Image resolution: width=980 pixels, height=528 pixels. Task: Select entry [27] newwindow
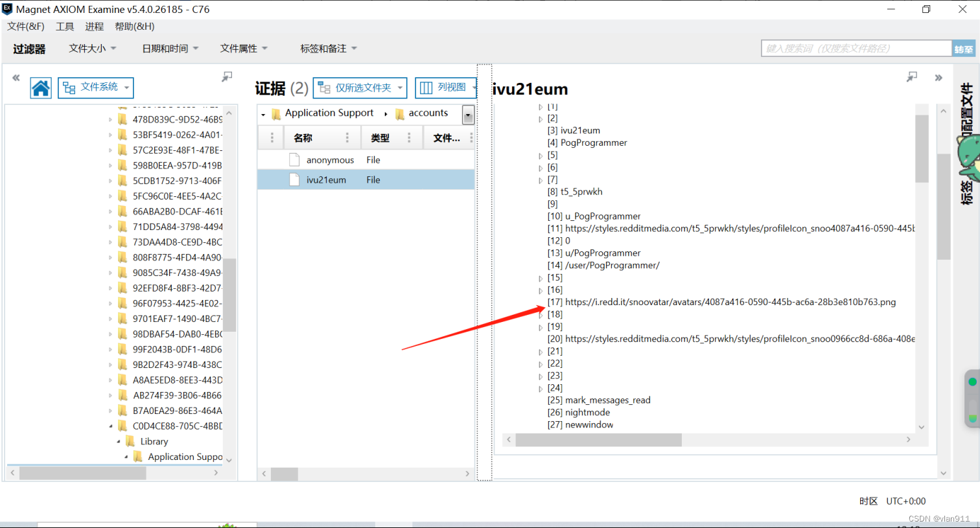tap(580, 425)
